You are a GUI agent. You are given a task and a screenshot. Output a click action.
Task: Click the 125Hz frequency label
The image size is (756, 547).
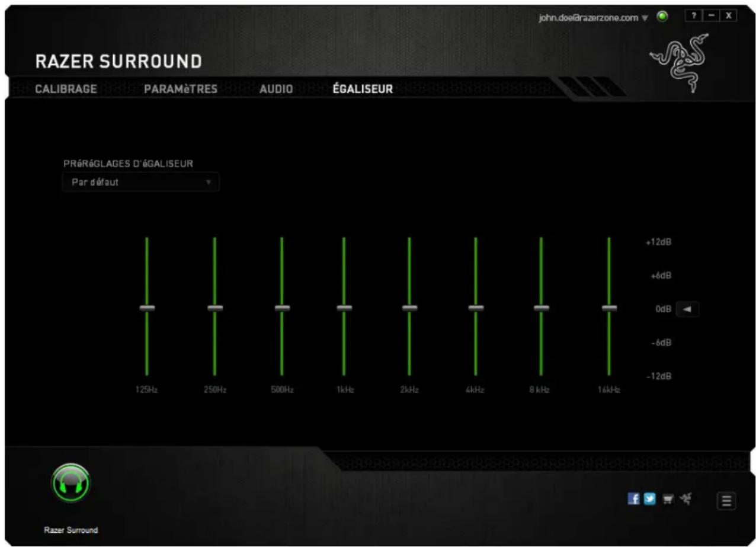146,390
